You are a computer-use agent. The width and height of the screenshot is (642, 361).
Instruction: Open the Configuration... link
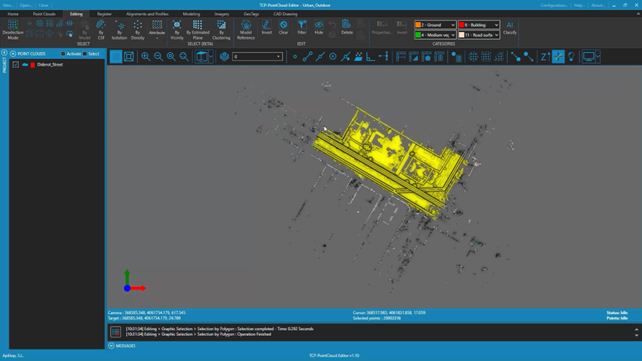click(554, 5)
